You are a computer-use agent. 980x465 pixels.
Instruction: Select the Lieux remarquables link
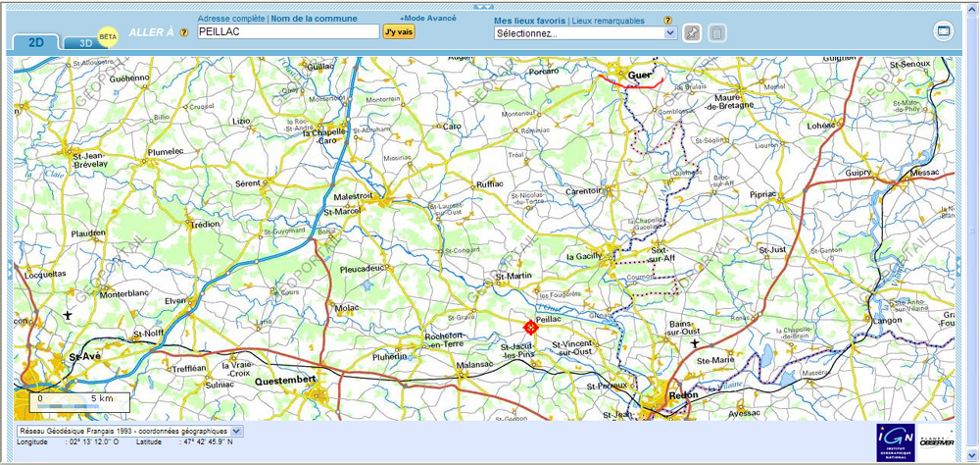(x=609, y=21)
